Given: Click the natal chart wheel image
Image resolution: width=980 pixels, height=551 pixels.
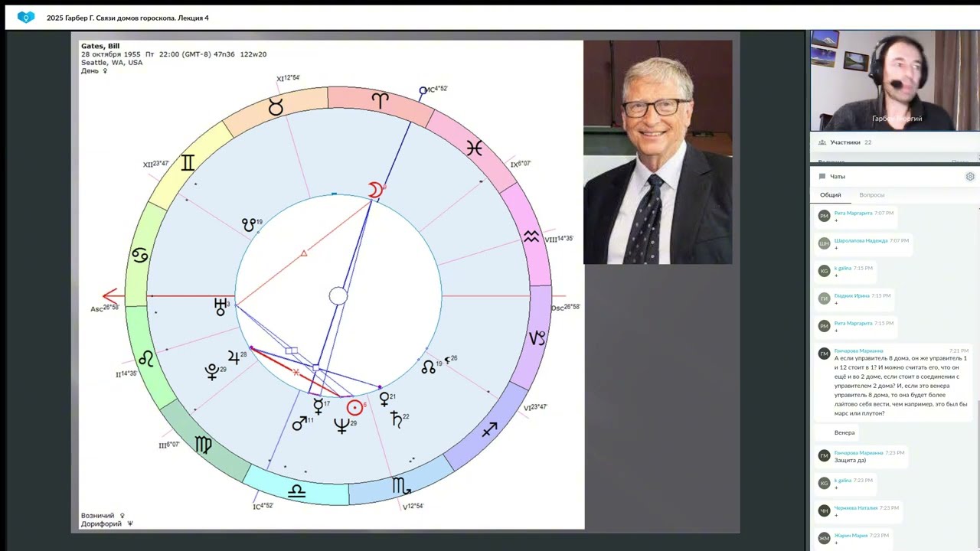Looking at the screenshot, I should pyautogui.click(x=338, y=295).
